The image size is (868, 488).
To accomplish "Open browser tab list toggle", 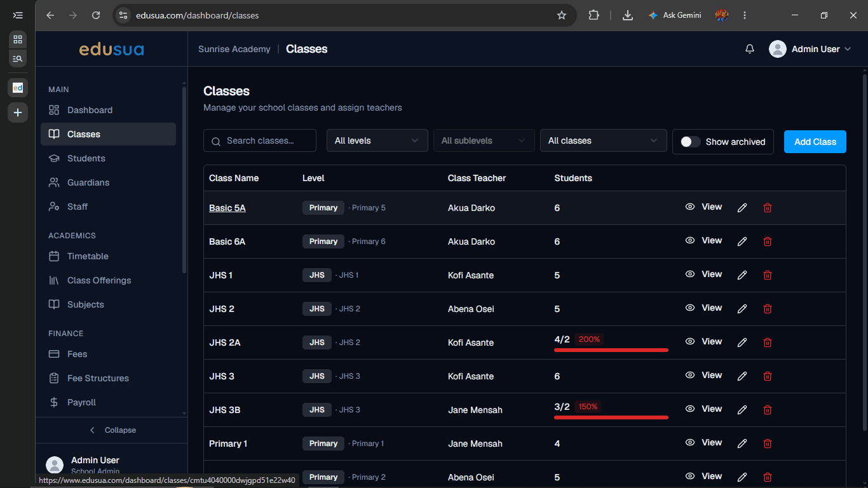I will click(x=18, y=15).
